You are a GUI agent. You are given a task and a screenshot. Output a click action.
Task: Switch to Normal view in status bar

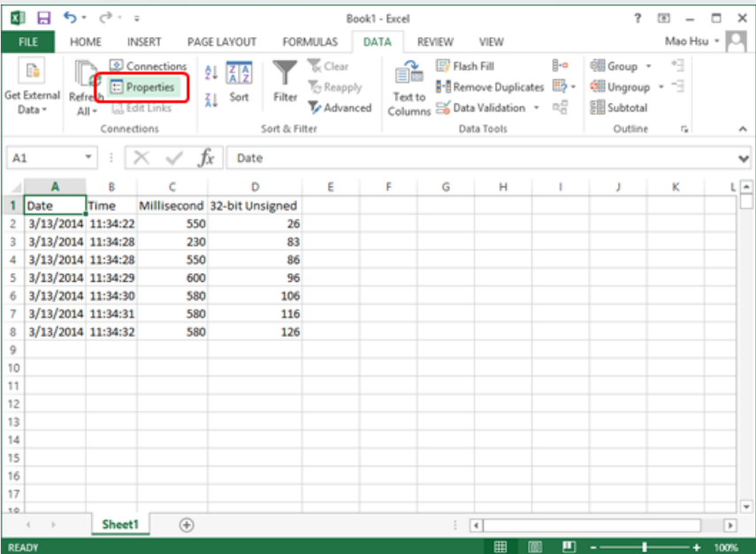coord(500,547)
